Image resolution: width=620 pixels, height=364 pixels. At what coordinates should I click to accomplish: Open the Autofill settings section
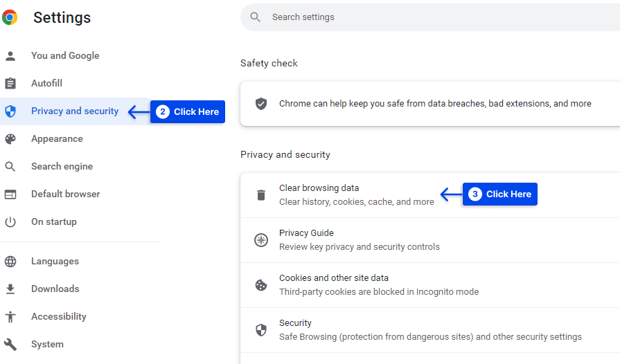[46, 83]
